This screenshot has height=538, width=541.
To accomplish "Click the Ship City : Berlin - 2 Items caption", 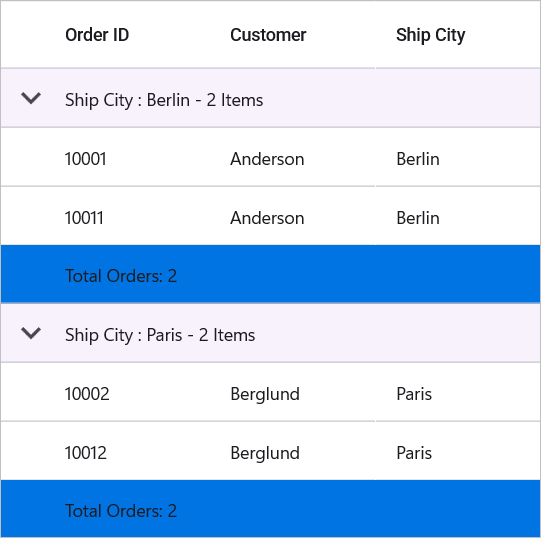I will point(164,100).
